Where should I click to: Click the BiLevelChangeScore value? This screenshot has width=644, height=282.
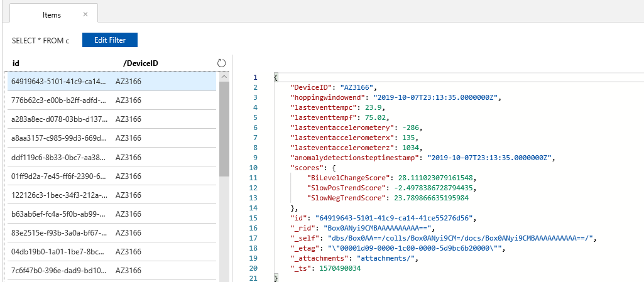coord(436,178)
